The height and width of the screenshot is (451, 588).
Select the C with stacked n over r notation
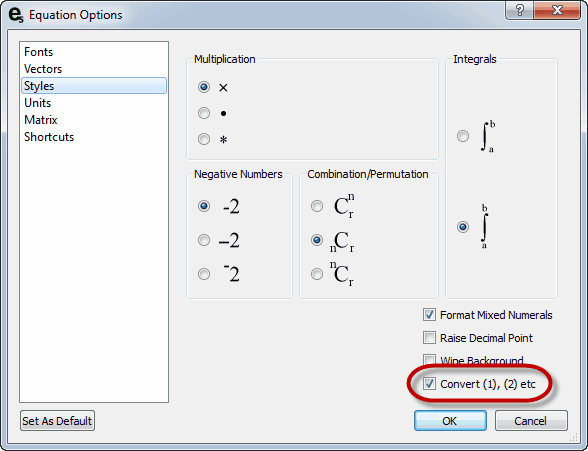pyautogui.click(x=317, y=206)
